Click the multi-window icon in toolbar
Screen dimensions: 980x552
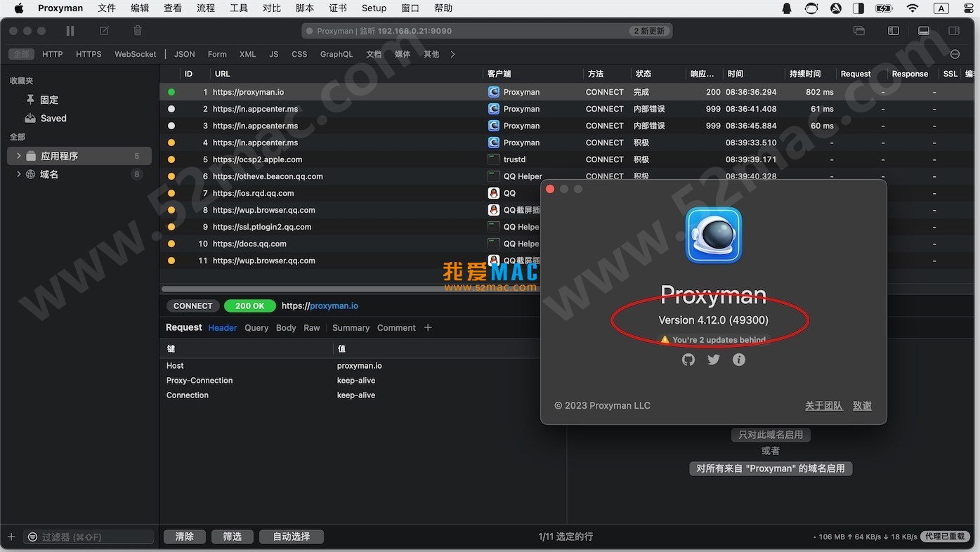[858, 31]
